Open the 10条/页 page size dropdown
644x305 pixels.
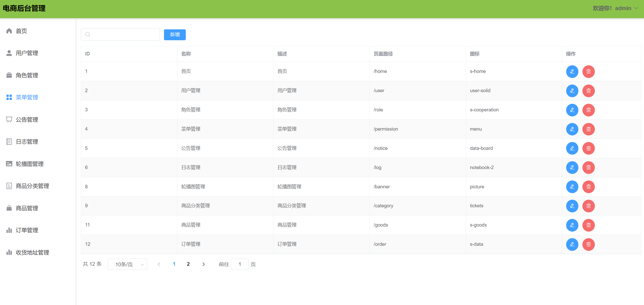pyautogui.click(x=127, y=264)
